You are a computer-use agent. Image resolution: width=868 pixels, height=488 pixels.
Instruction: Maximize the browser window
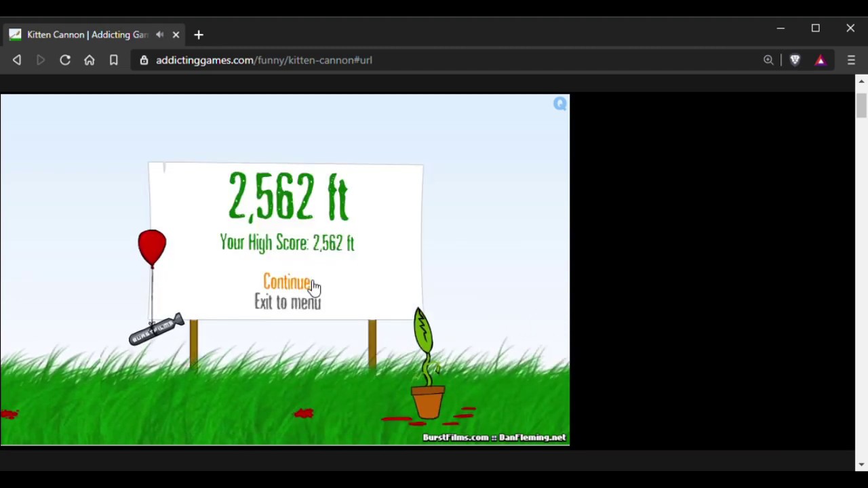pyautogui.click(x=816, y=28)
